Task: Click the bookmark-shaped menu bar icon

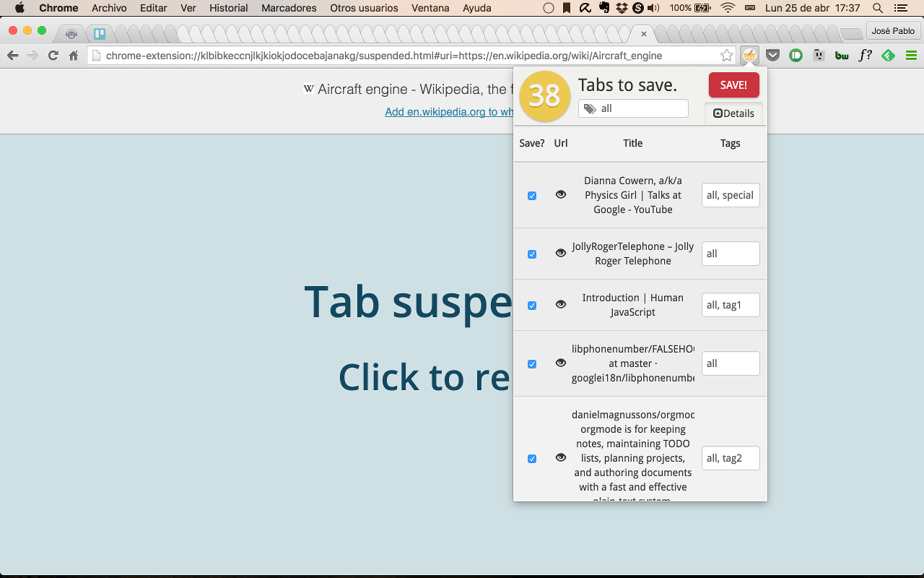Action: point(567,8)
